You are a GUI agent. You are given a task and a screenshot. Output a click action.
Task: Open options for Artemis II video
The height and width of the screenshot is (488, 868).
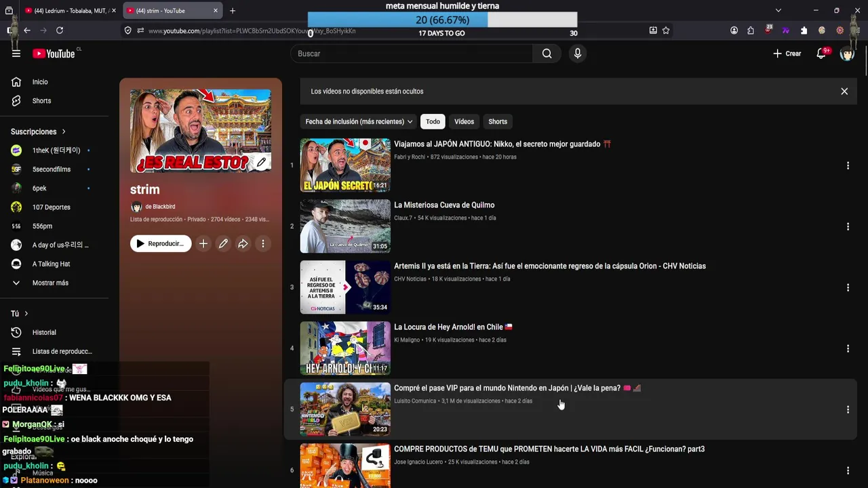tap(848, 287)
